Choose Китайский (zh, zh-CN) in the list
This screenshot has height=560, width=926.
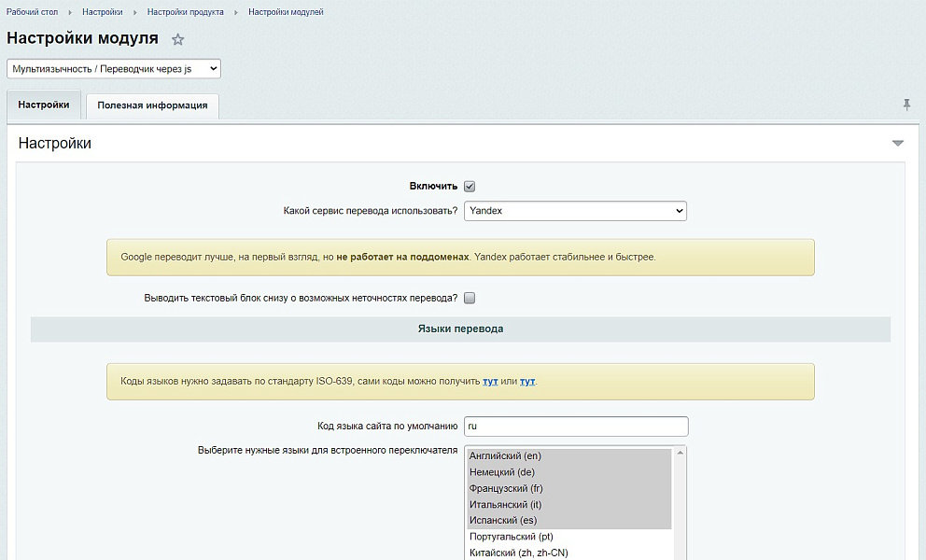[x=518, y=553]
